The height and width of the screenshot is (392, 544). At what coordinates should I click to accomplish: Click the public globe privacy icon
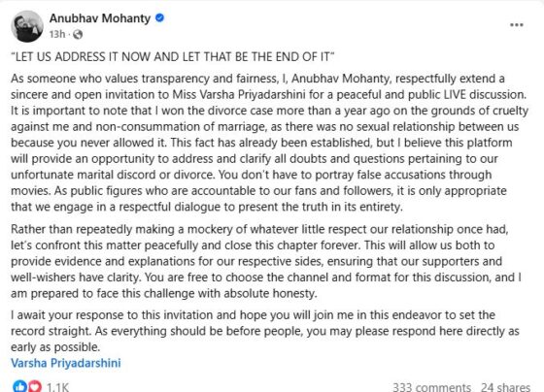(x=78, y=34)
